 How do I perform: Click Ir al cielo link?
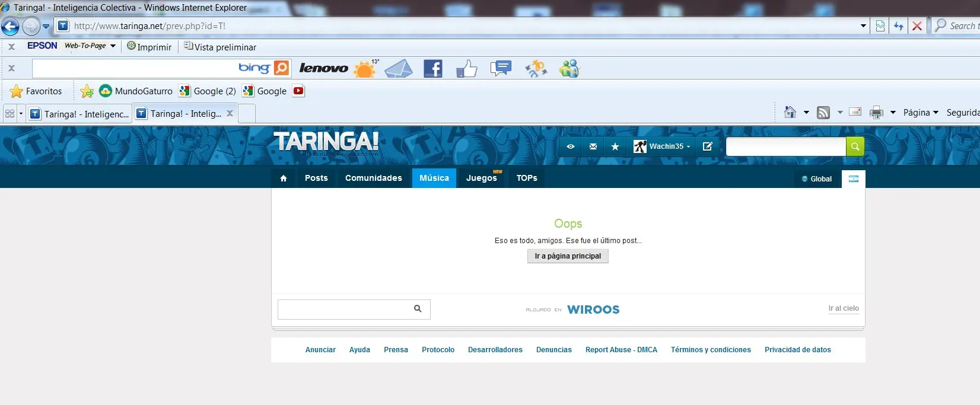pos(844,308)
